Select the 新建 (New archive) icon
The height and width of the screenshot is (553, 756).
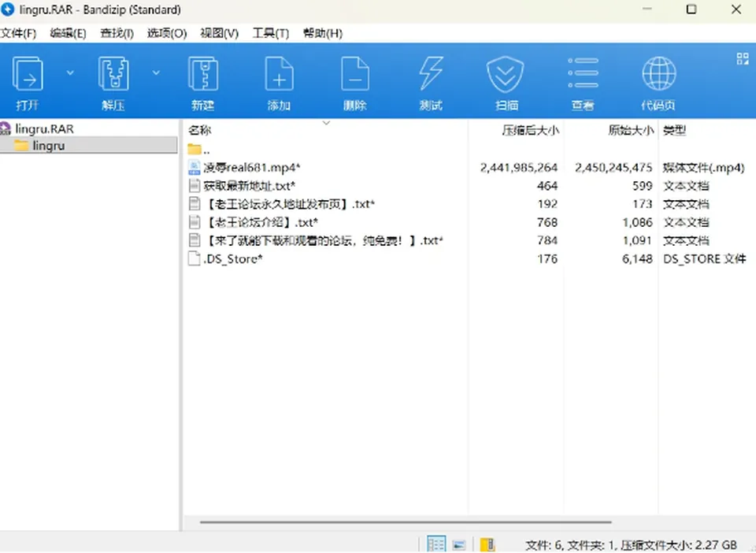pos(202,74)
